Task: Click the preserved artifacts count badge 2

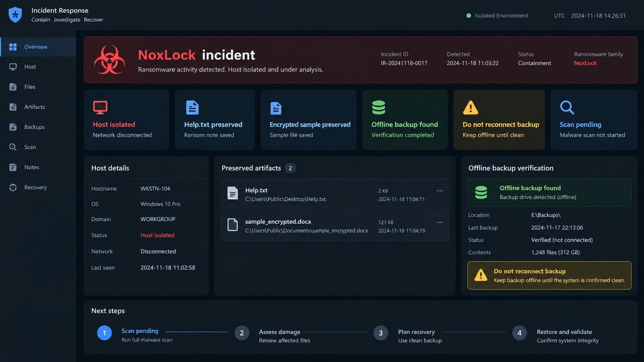Action: (290, 168)
